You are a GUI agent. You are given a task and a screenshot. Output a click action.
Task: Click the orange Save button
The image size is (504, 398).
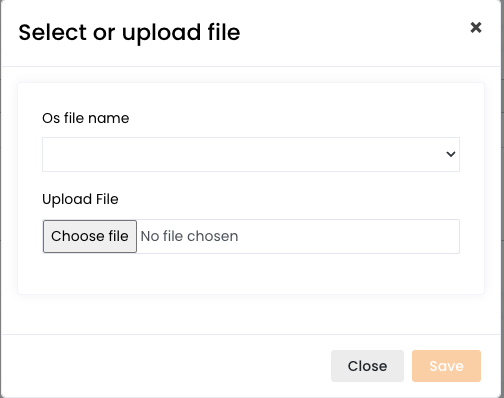point(446,366)
